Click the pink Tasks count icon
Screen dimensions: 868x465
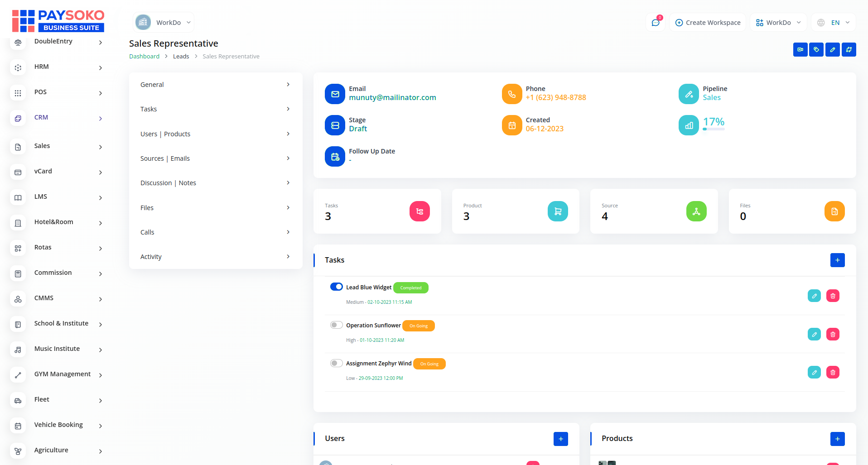[x=420, y=211]
